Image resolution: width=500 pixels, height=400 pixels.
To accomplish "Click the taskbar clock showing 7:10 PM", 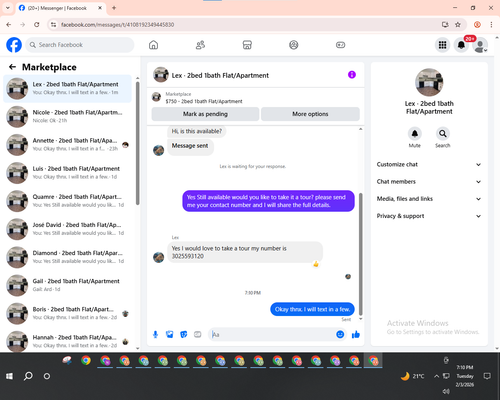I will coord(465,376).
